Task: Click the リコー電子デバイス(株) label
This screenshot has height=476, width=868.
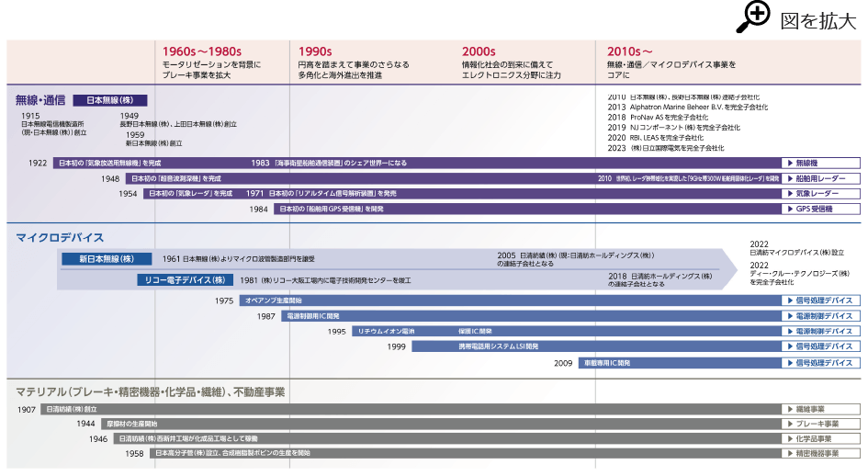Action: click(185, 280)
